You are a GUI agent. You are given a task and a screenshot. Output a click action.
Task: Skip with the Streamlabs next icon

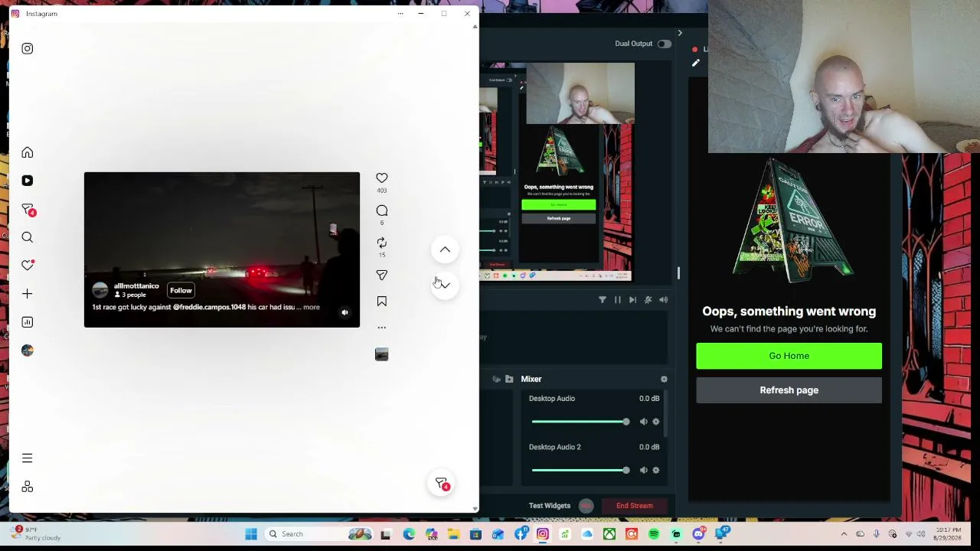tap(633, 300)
